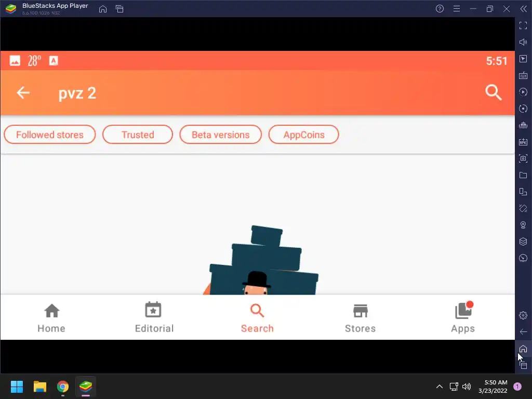Tap the search magnifier in the orange header
Viewport: 532px width, 399px height.
click(494, 92)
